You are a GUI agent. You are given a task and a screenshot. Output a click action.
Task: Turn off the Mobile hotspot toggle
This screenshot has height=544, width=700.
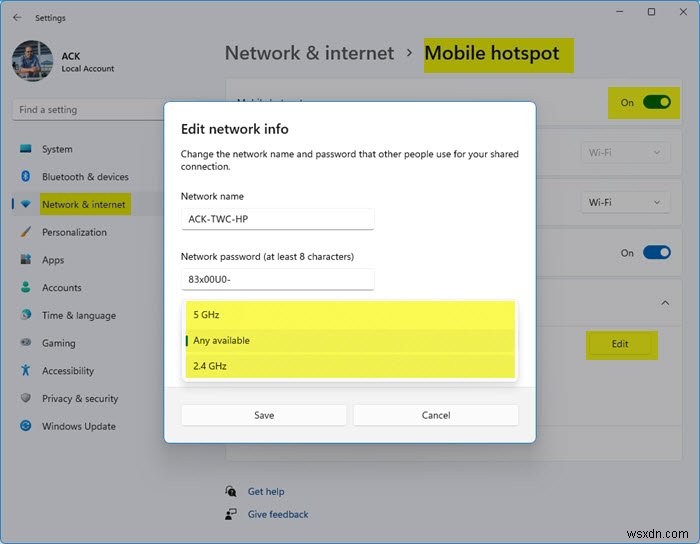(656, 103)
